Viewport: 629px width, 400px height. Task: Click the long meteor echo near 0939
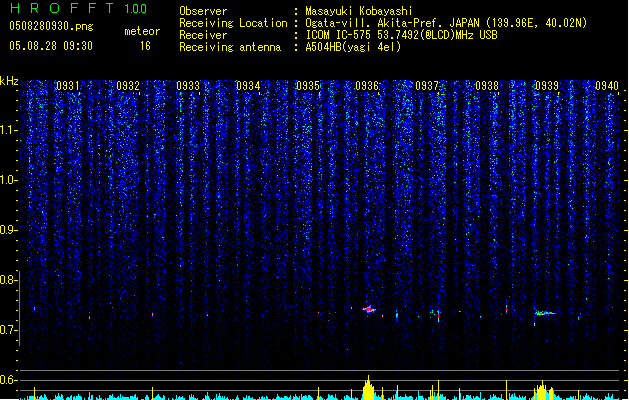pyautogui.click(x=545, y=313)
